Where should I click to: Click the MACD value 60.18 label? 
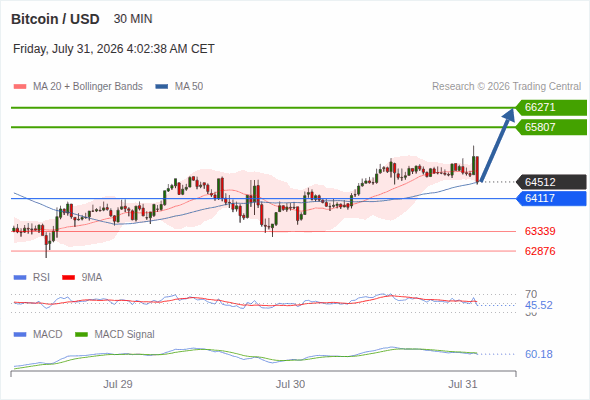click(x=538, y=354)
